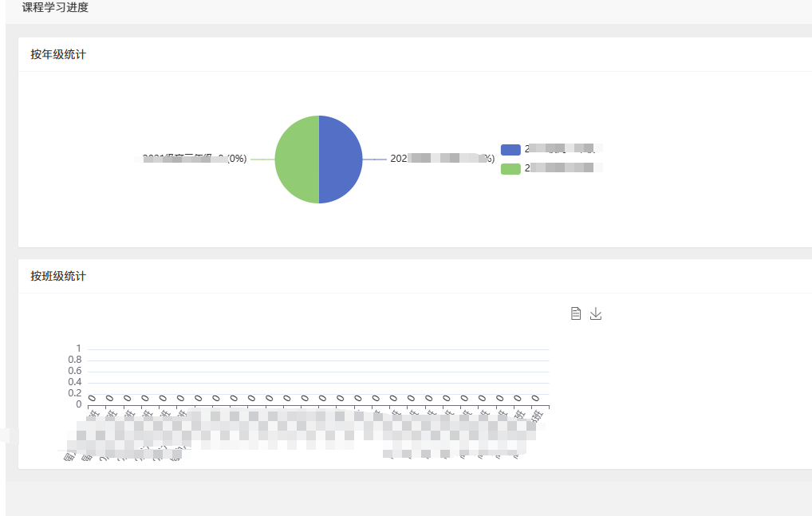
Task: Click the green legend entry text
Action: click(x=563, y=167)
